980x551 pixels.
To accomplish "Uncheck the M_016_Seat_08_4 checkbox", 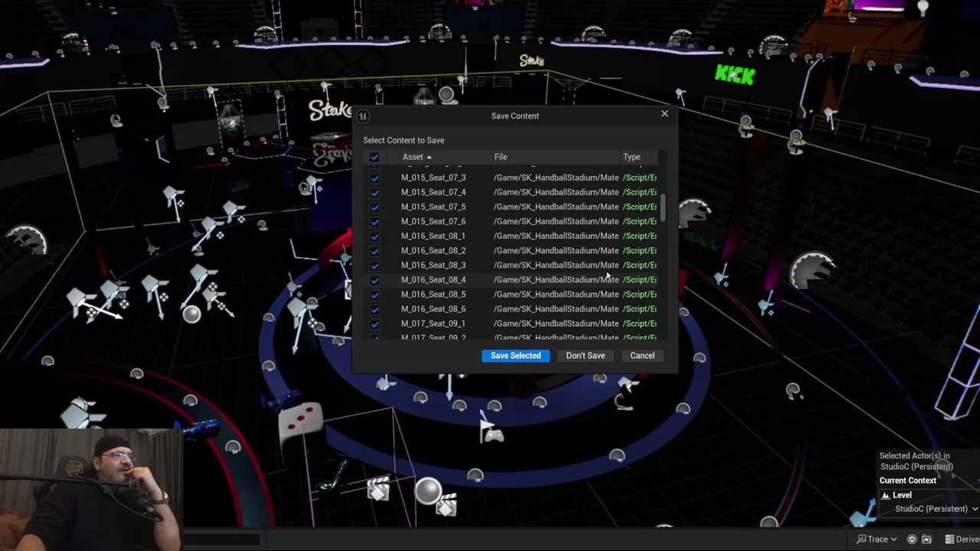I will click(374, 280).
